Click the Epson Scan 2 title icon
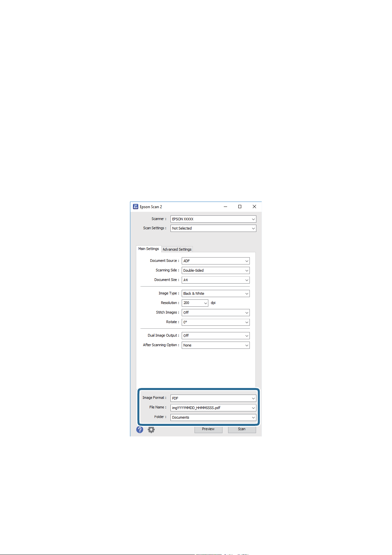Viewport: 392px width, 555px height. pos(135,207)
